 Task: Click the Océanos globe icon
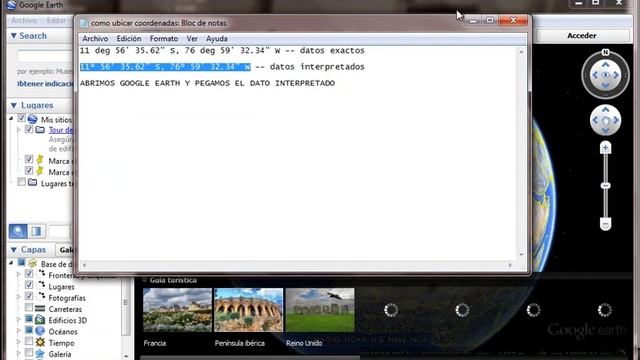coord(40,331)
